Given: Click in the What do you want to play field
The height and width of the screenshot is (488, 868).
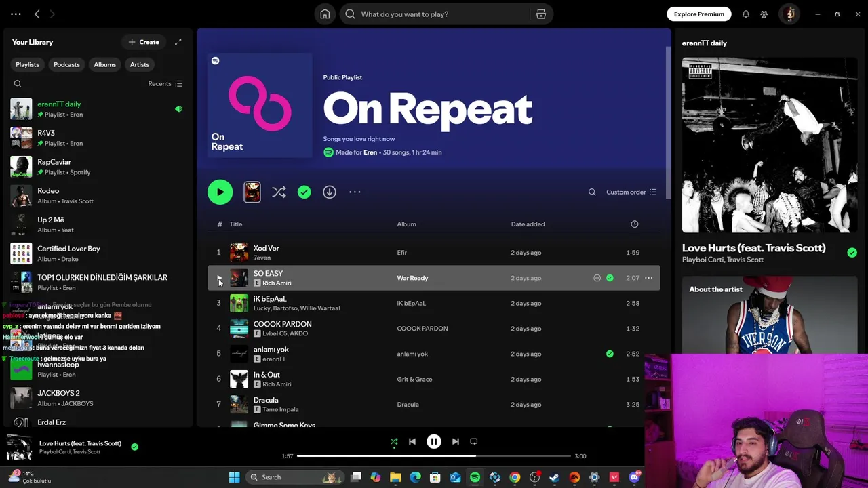Looking at the screenshot, I should pyautogui.click(x=434, y=14).
